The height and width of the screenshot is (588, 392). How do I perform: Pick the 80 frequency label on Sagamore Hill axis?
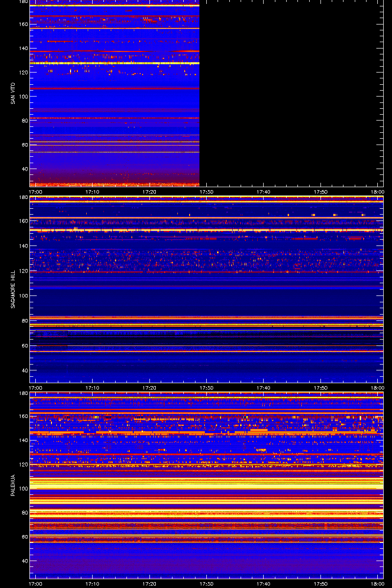(24, 320)
